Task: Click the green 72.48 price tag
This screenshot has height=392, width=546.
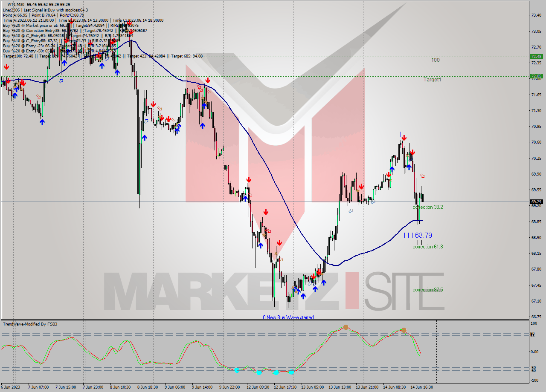Action: point(536,56)
